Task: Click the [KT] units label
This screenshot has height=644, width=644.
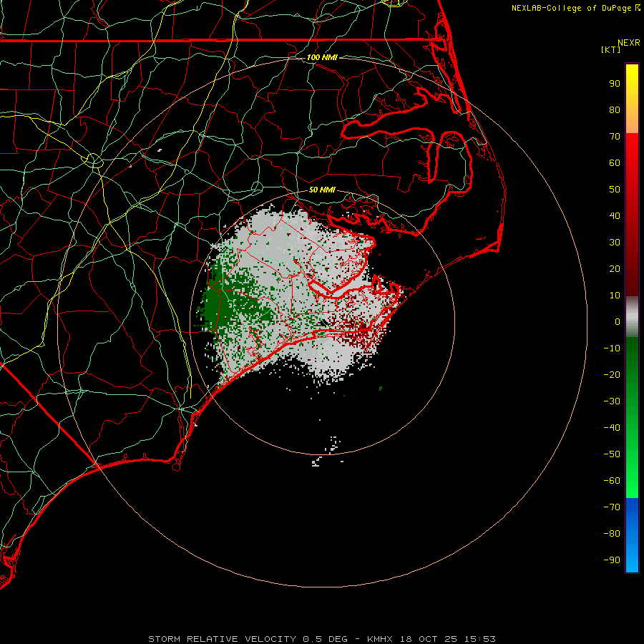Action: pos(610,49)
